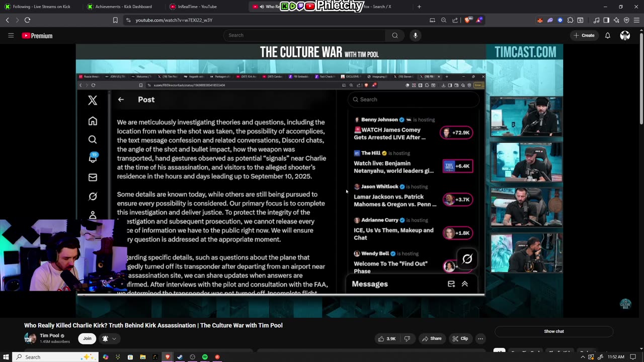
Task: Open YouTube notifications bell
Action: point(607,36)
